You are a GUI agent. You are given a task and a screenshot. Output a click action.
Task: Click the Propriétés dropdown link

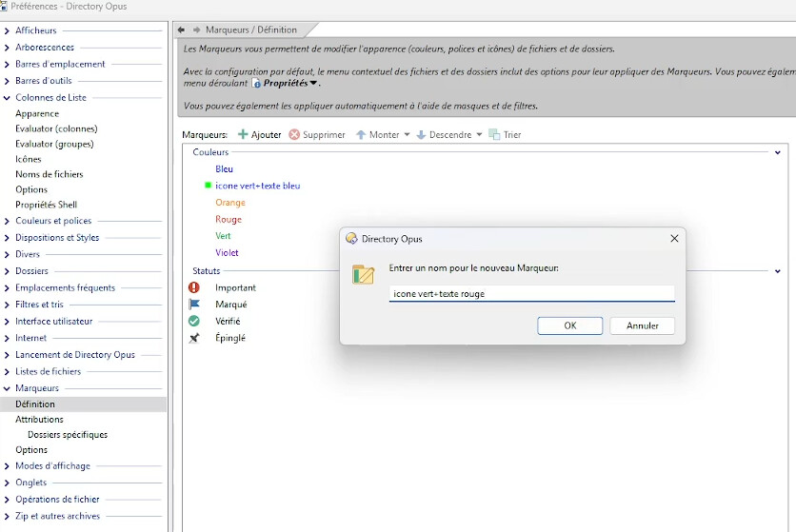click(289, 83)
